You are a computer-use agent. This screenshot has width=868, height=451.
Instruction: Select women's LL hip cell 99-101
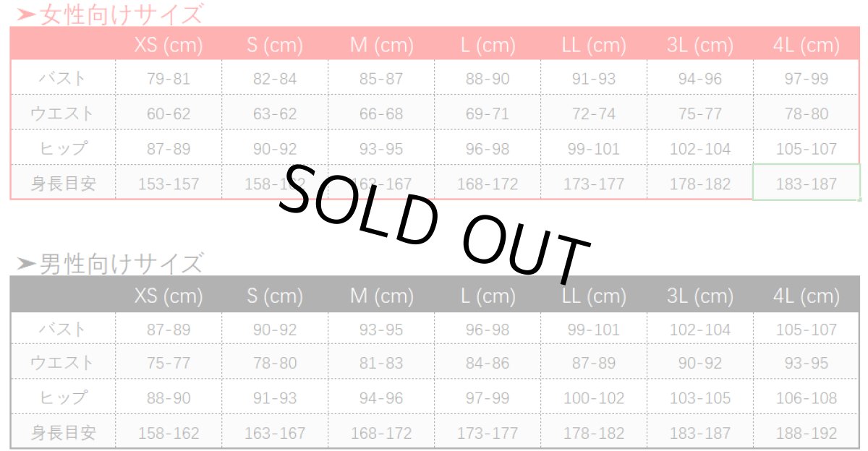coord(593,149)
